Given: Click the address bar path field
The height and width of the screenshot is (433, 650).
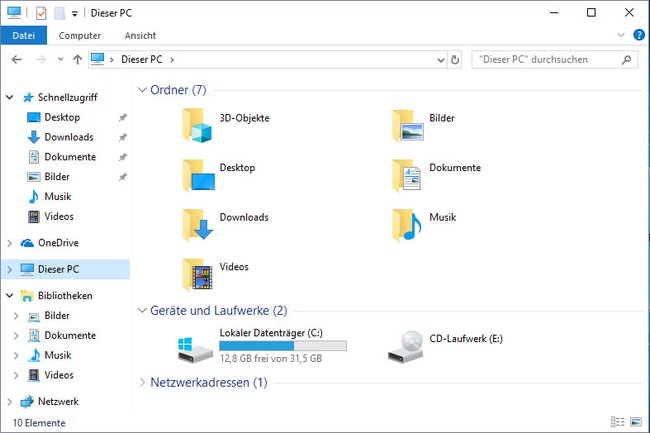Looking at the screenshot, I should point(267,60).
